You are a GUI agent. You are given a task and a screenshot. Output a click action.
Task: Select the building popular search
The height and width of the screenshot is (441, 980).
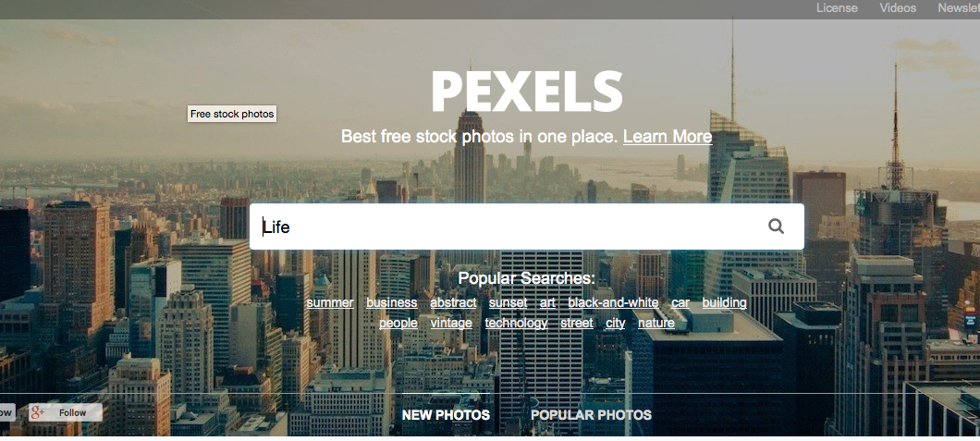point(724,302)
